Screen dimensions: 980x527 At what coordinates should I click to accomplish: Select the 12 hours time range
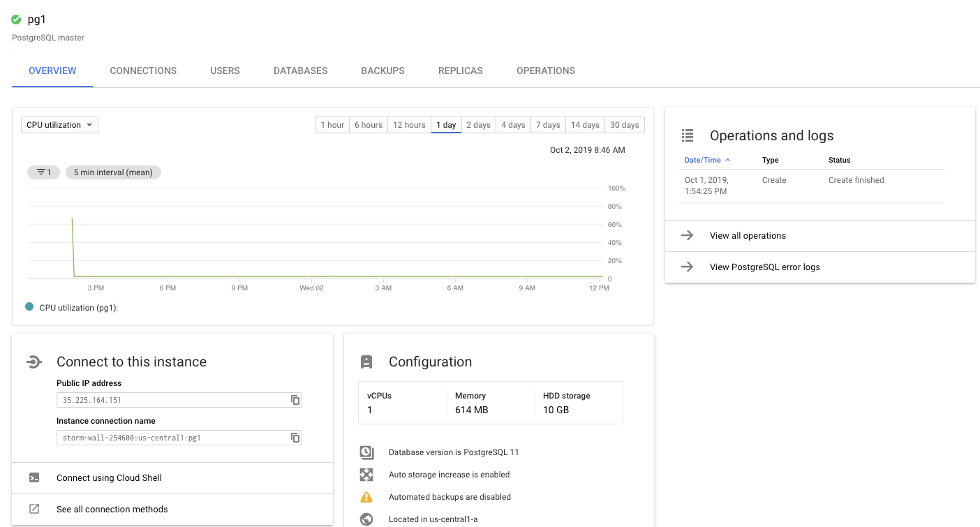(409, 125)
